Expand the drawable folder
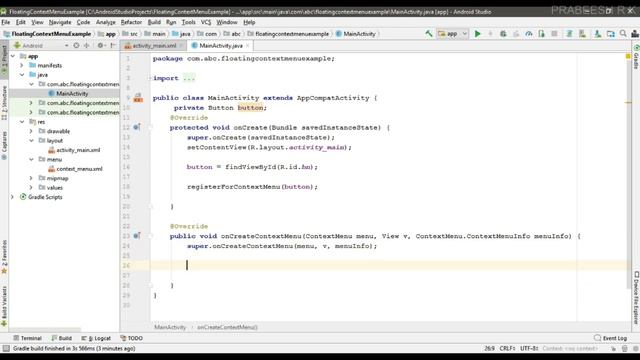640x360 pixels. [x=31, y=131]
